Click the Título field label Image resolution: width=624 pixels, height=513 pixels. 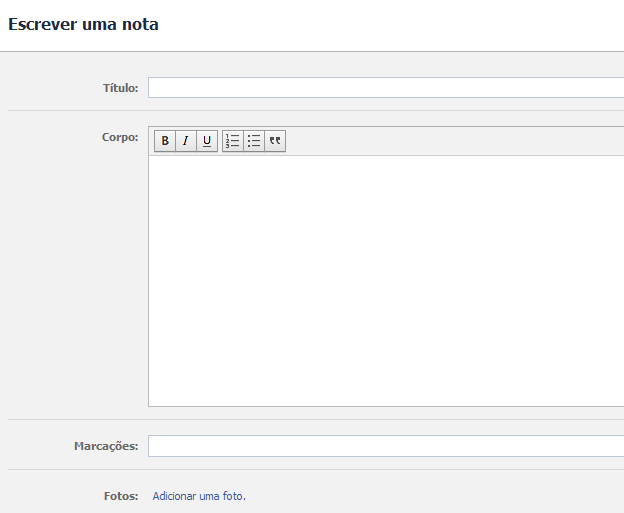(120, 88)
